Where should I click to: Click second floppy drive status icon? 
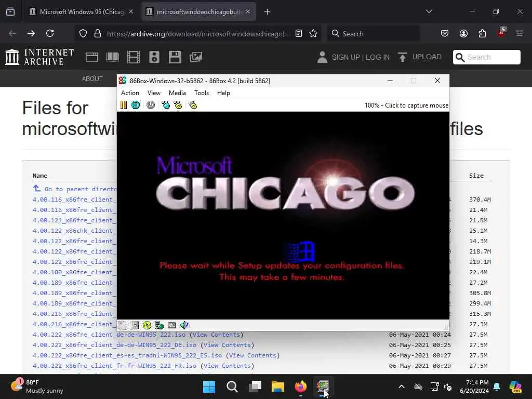pyautogui.click(x=135, y=325)
